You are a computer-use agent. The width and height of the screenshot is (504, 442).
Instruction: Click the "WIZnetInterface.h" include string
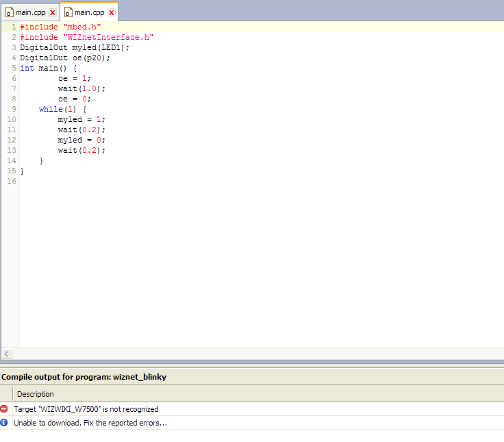[108, 37]
